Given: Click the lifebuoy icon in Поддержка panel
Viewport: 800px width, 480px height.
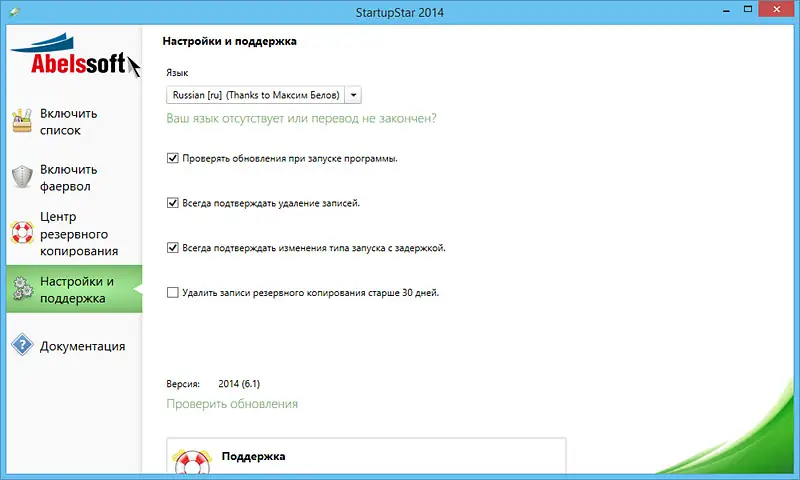Looking at the screenshot, I should [192, 461].
